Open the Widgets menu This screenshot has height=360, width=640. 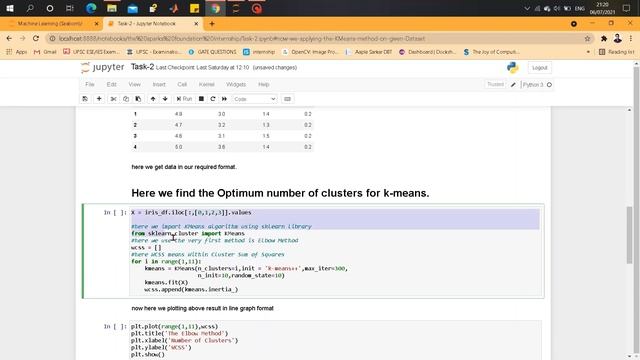point(236,84)
